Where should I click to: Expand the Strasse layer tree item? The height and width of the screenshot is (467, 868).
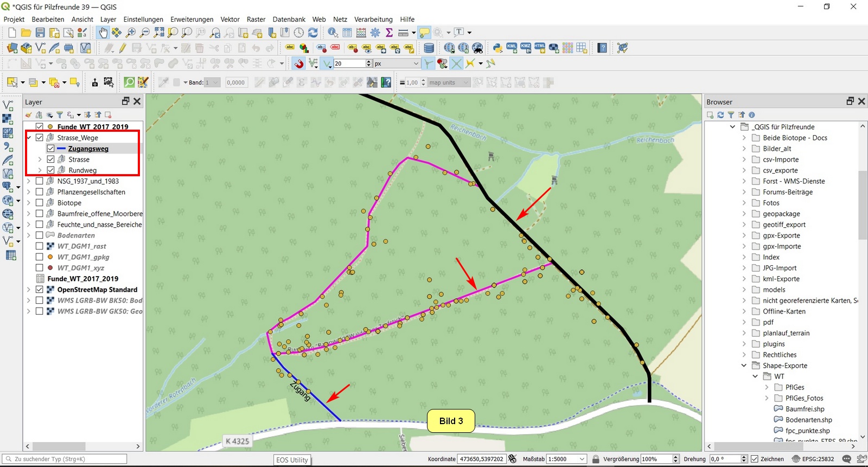coord(40,159)
